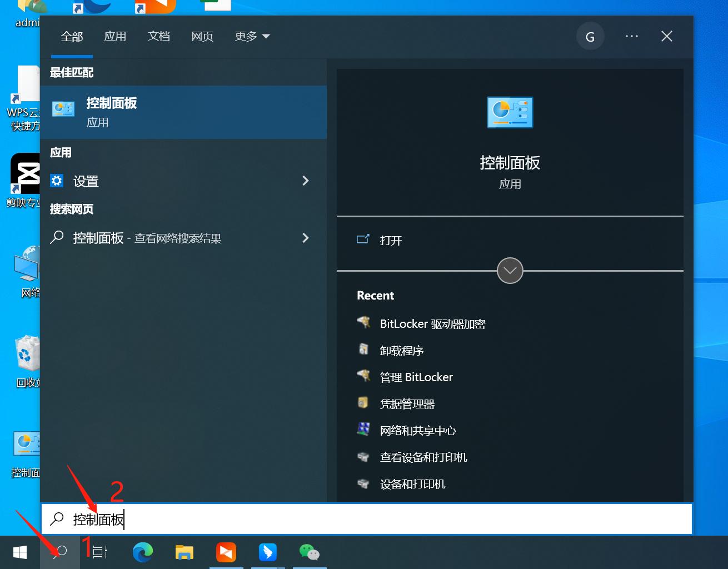Switch to the 文档 search tab
Image resolution: width=728 pixels, height=569 pixels.
(158, 36)
